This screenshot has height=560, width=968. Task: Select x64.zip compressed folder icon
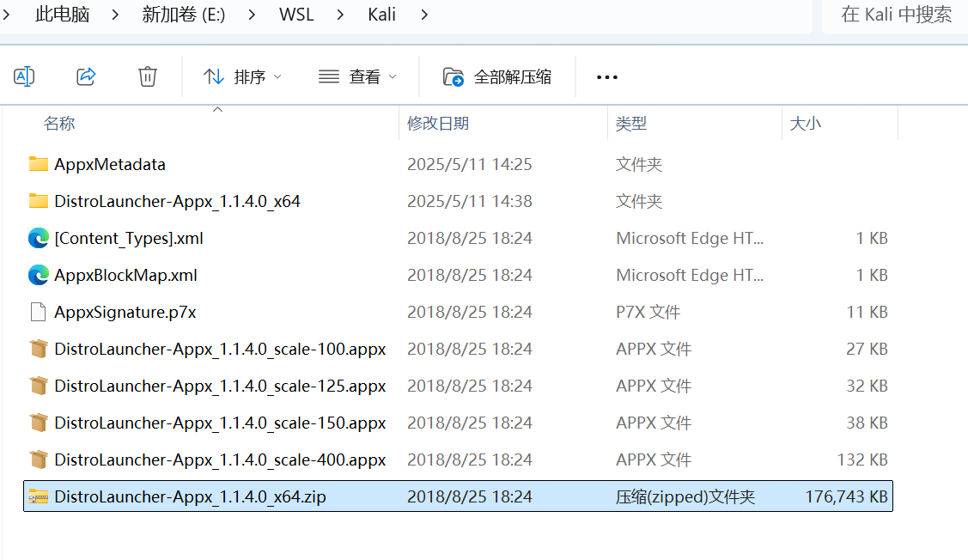click(x=39, y=496)
